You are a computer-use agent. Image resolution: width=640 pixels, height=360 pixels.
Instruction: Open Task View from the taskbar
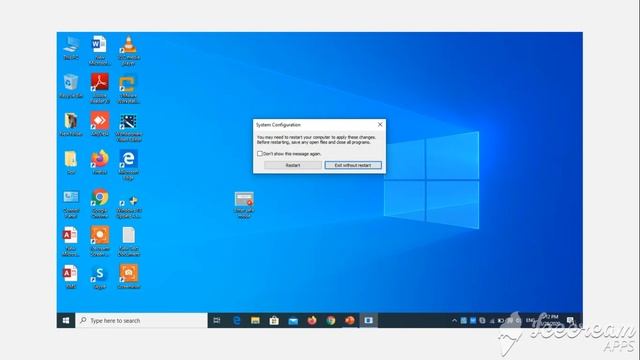217,320
